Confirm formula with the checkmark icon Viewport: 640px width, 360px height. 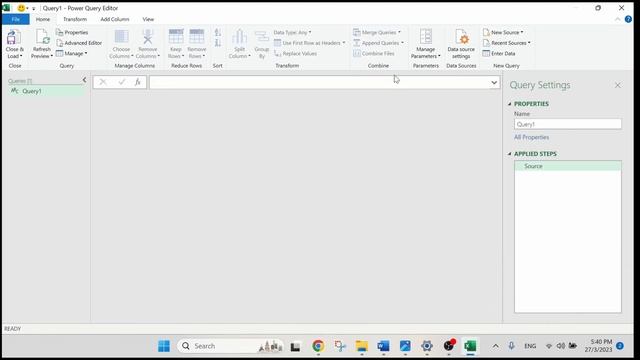[x=121, y=82]
